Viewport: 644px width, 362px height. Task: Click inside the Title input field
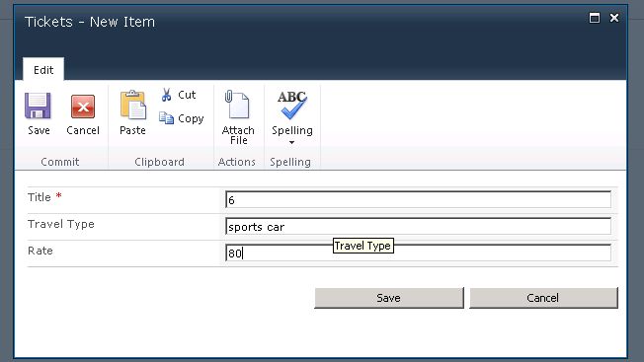(418, 200)
